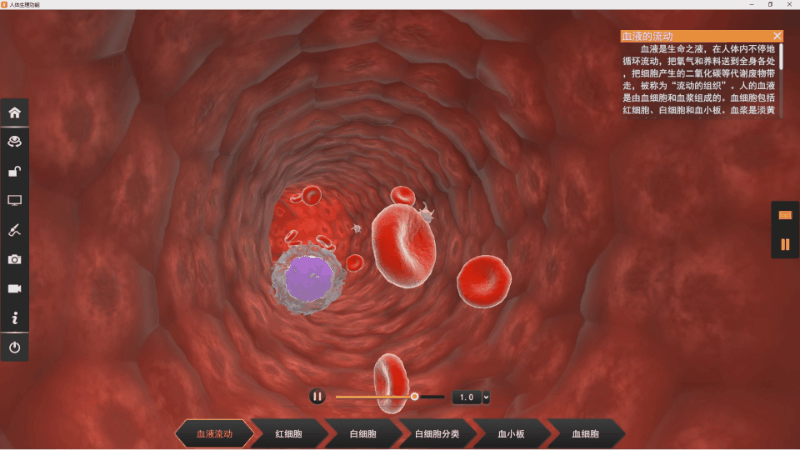Open the 白细胞 tab

coord(363,434)
